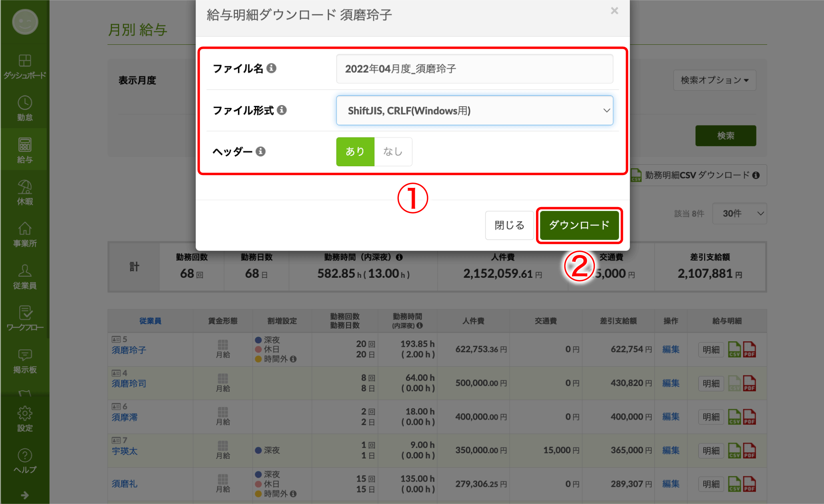Click the info icon beside ヘッダー

point(261,151)
